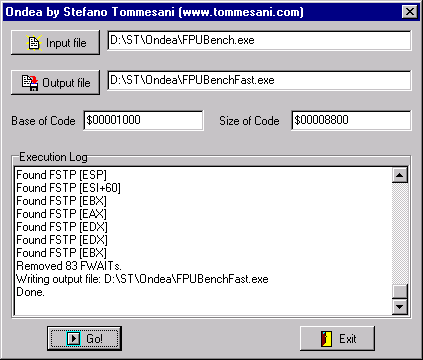Viewport: 423px width, 360px height.
Task: Click the Base of Code value field
Action: click(x=143, y=120)
